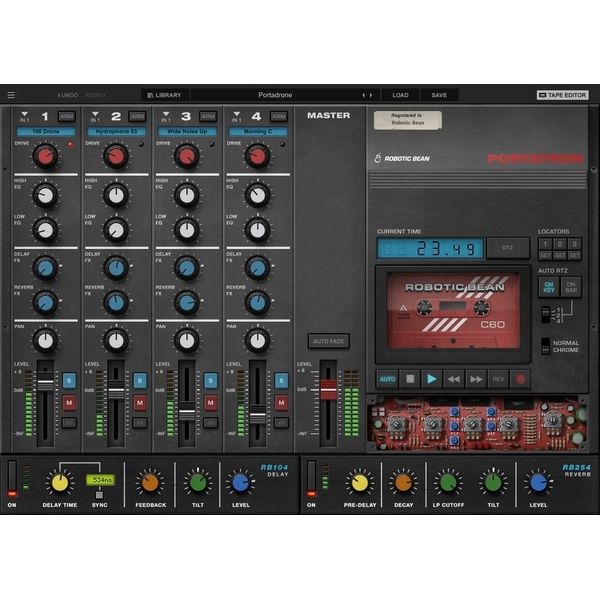Redo the last action
The width and height of the screenshot is (600, 600).
pyautogui.click(x=95, y=95)
